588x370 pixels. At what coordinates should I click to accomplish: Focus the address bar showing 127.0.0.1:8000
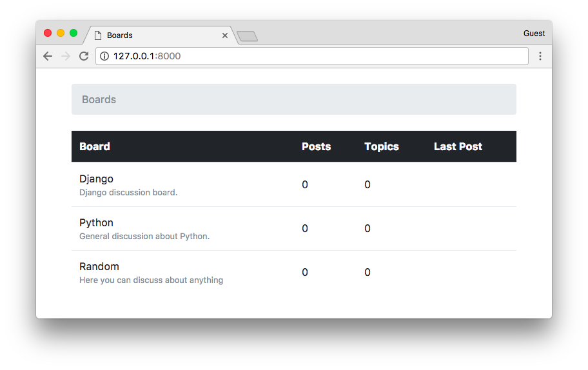[x=312, y=56]
